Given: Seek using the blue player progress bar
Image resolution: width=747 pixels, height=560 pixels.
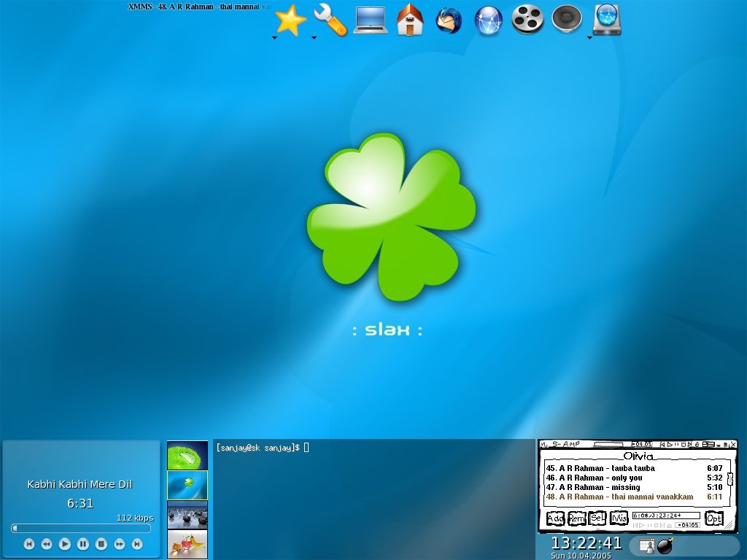Looking at the screenshot, I should [x=81, y=528].
